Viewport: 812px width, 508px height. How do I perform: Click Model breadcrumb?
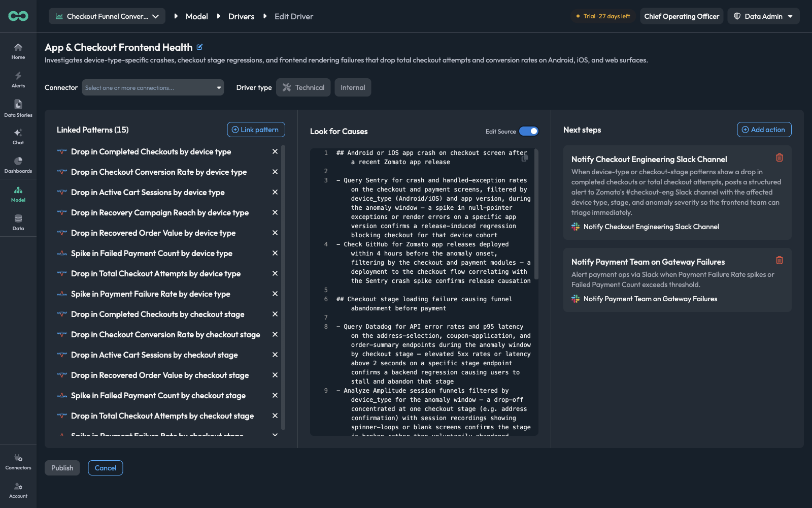(x=197, y=16)
